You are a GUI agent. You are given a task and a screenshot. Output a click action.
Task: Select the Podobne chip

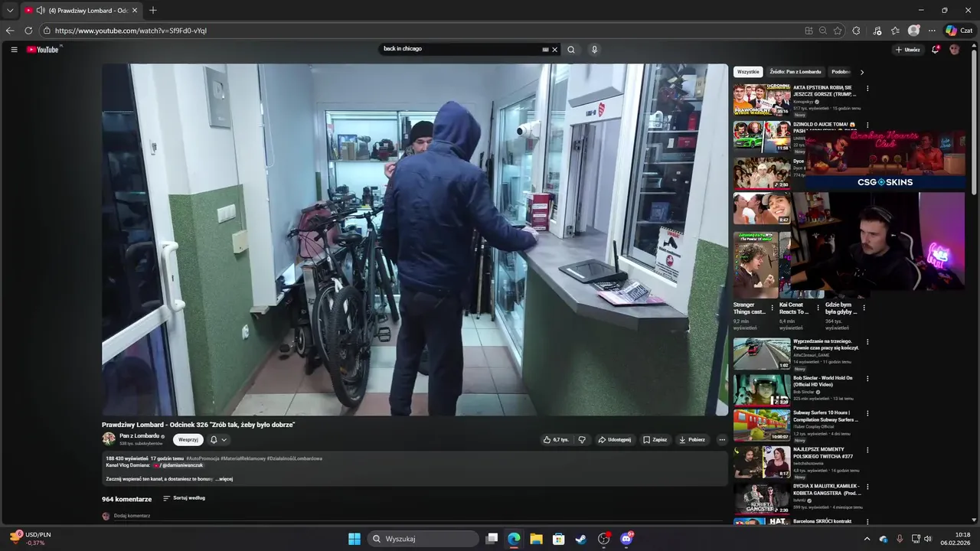pos(841,72)
